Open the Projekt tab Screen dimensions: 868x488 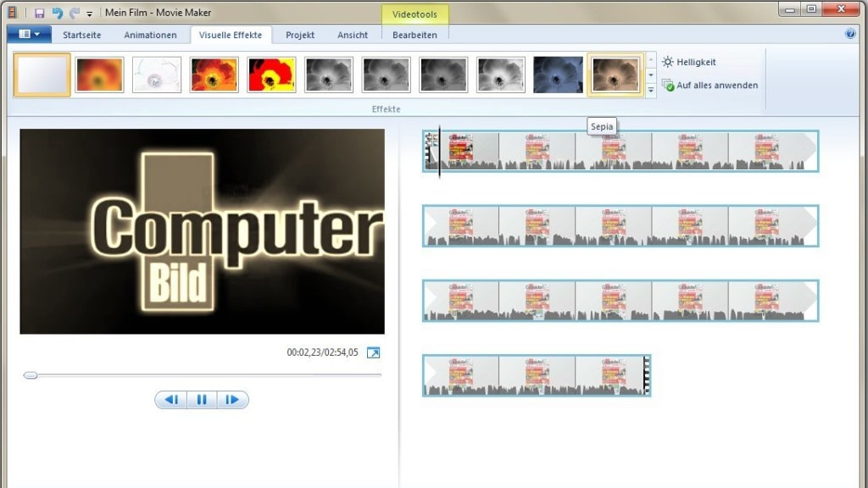[300, 35]
